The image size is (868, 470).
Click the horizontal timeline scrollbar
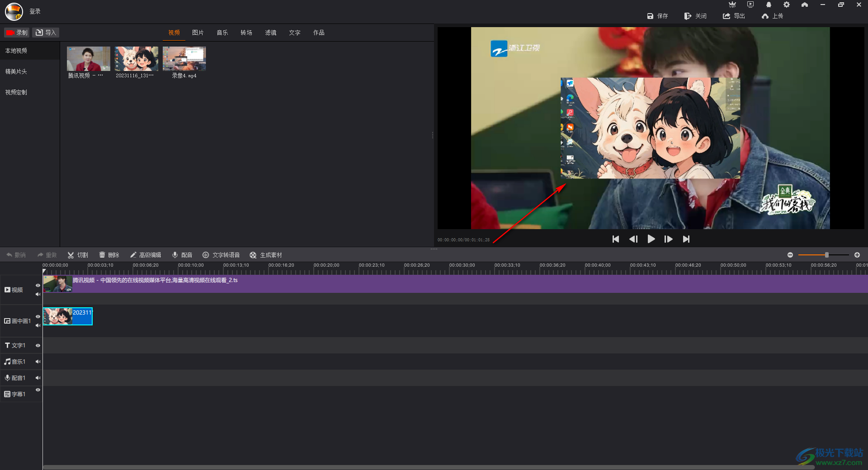click(x=428, y=467)
